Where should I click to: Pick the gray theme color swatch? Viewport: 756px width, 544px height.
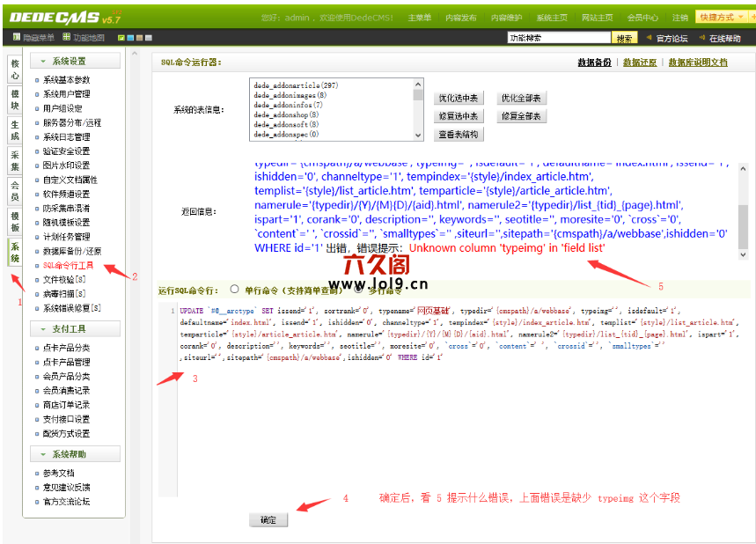click(149, 38)
